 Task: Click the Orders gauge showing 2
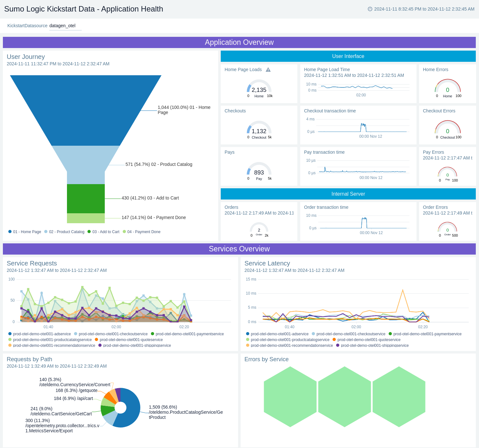click(x=259, y=228)
